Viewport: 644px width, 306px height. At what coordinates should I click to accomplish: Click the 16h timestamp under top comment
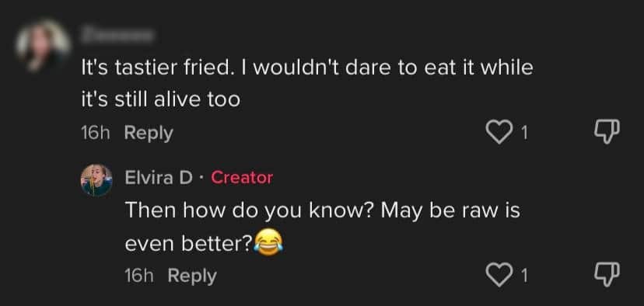(96, 133)
